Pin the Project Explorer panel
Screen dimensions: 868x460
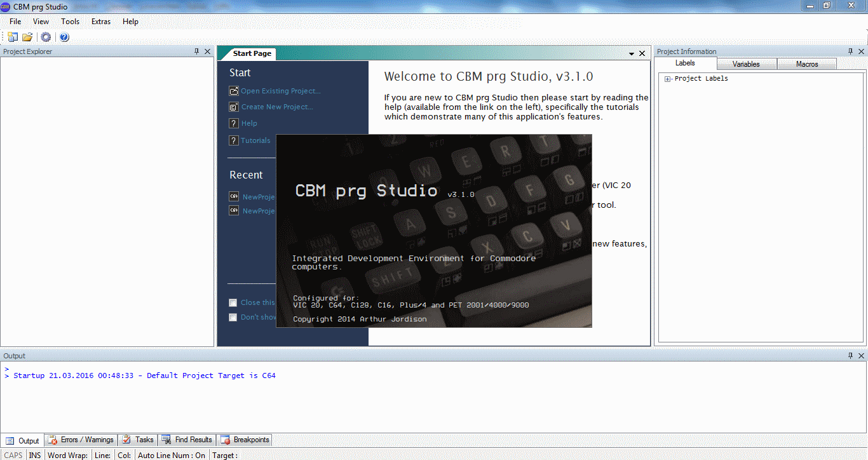coord(197,51)
